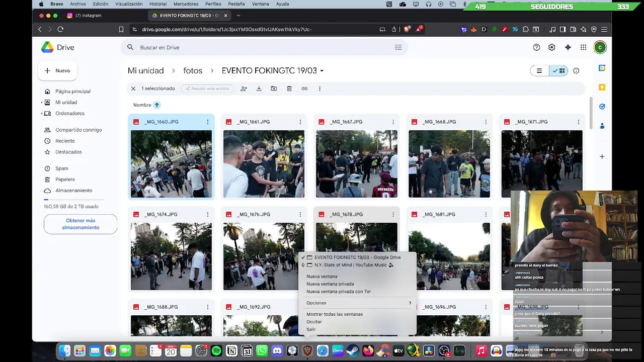Expand the EVENTO FOKINGTC 19/03 folder dropdown

pyautogui.click(x=322, y=71)
